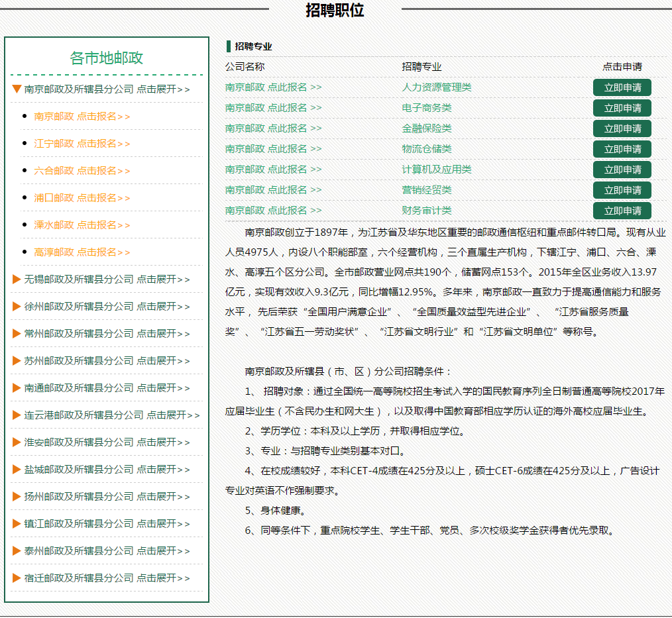
Task: Click 南京邮政 点此报名 in 营销经贸类 row
Action: click(x=274, y=190)
